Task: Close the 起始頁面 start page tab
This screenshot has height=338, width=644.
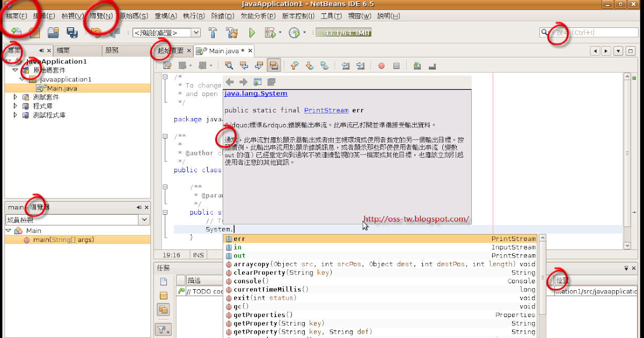Action: pos(188,51)
